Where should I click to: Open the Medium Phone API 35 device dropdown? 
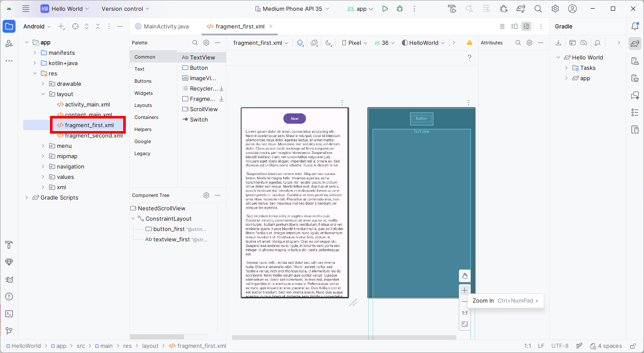(292, 9)
